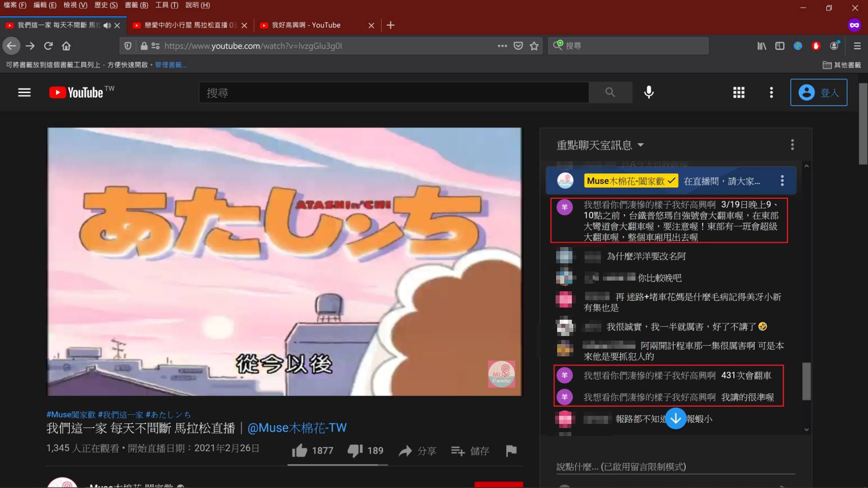Click the main page scrollbar thumb
Image resolution: width=868 pixels, height=488 pixels.
pos(863,124)
